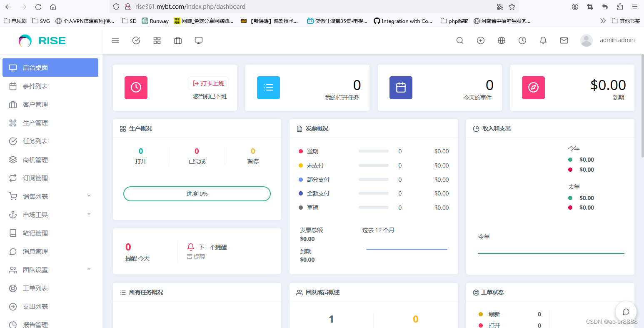The height and width of the screenshot is (328, 644).
Task: Select 后台桌面 in the sidebar
Action: (x=50, y=68)
